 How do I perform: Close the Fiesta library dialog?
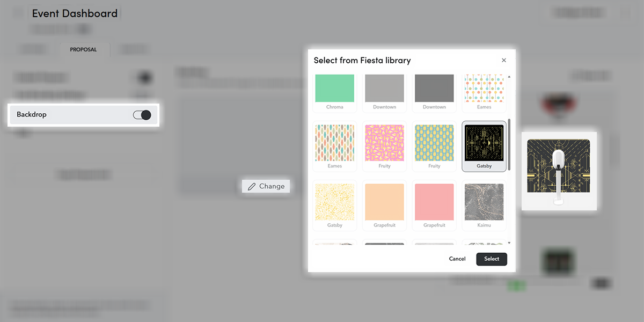point(504,60)
